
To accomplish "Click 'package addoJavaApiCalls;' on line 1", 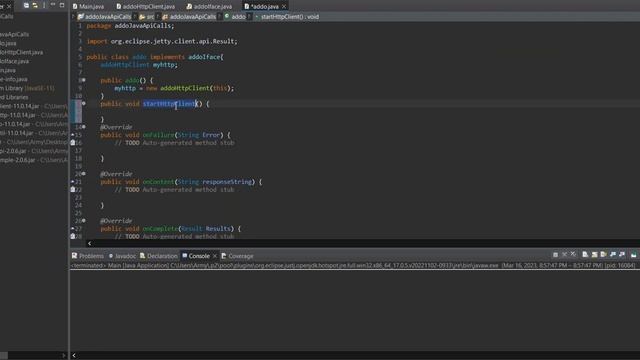I will point(130,26).
